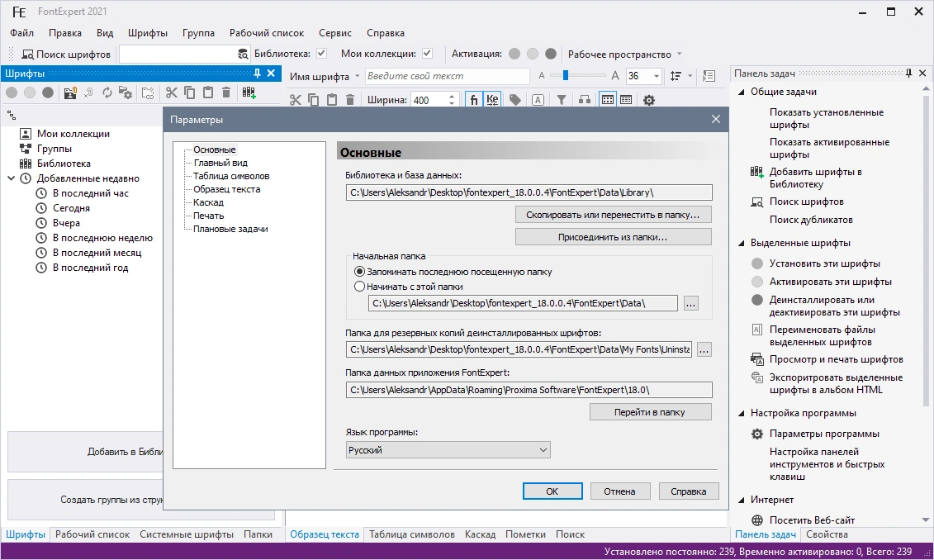Toggle the Библиотека checkbox
This screenshot has height=560, width=934.
coord(322,53)
